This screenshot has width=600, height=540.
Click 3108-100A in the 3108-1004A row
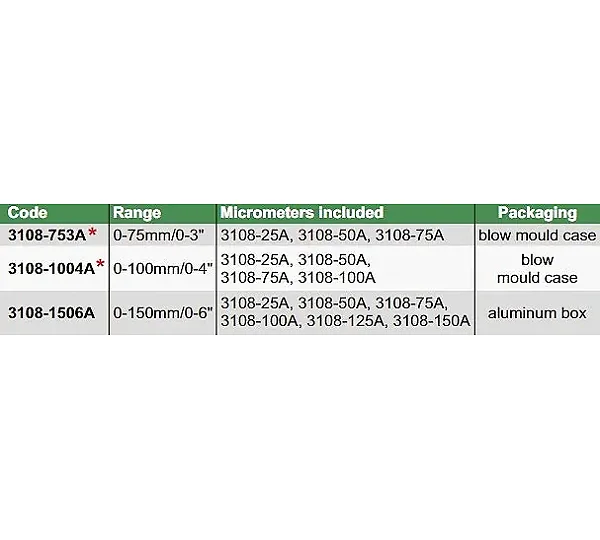click(337, 278)
